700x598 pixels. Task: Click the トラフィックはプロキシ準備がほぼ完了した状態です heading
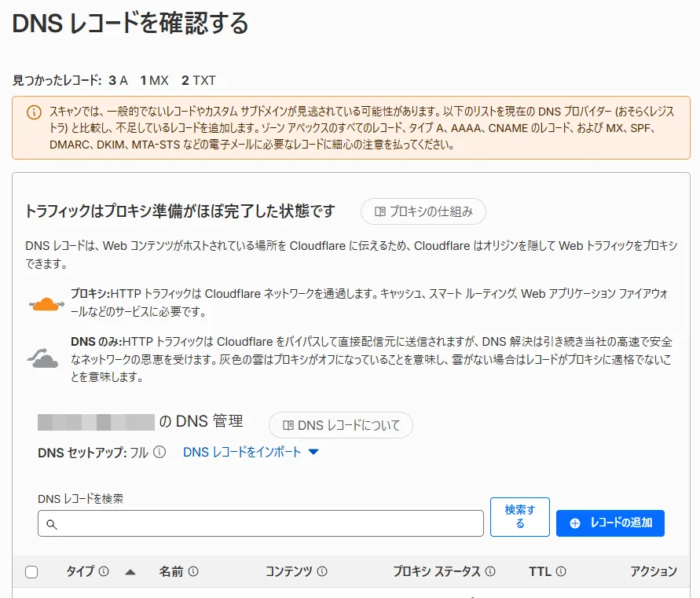point(181,211)
